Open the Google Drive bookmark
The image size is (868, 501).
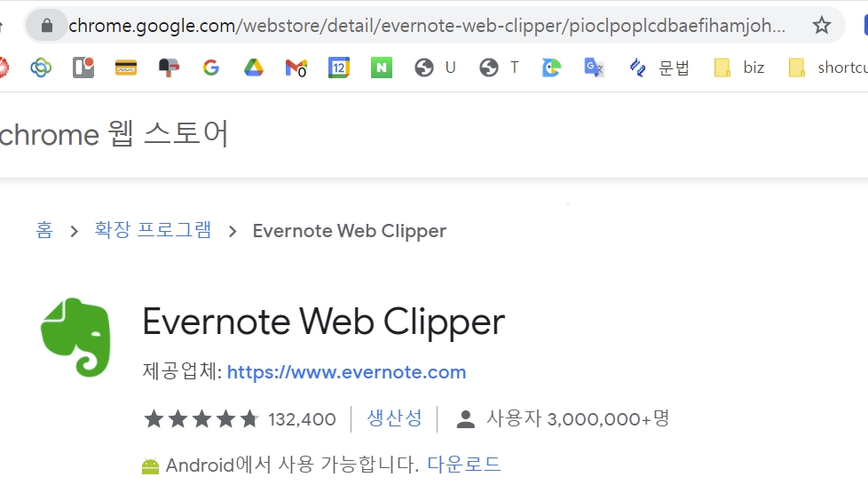254,68
